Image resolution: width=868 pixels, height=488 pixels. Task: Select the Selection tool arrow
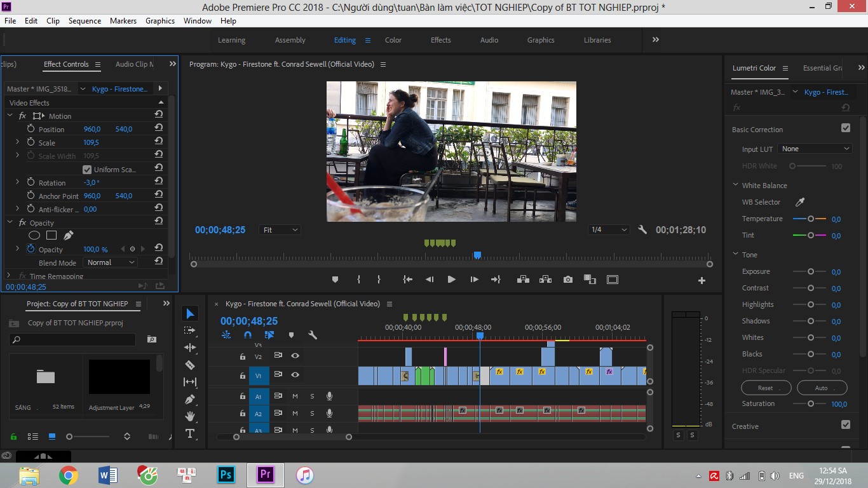[x=190, y=313]
